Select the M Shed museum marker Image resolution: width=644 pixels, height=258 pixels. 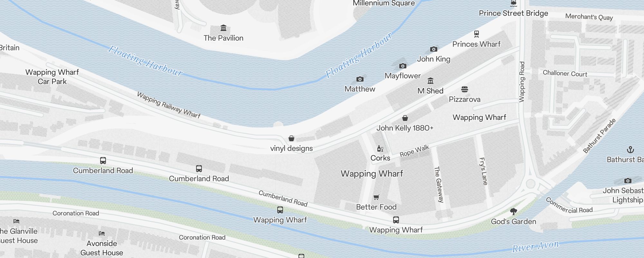pyautogui.click(x=431, y=81)
